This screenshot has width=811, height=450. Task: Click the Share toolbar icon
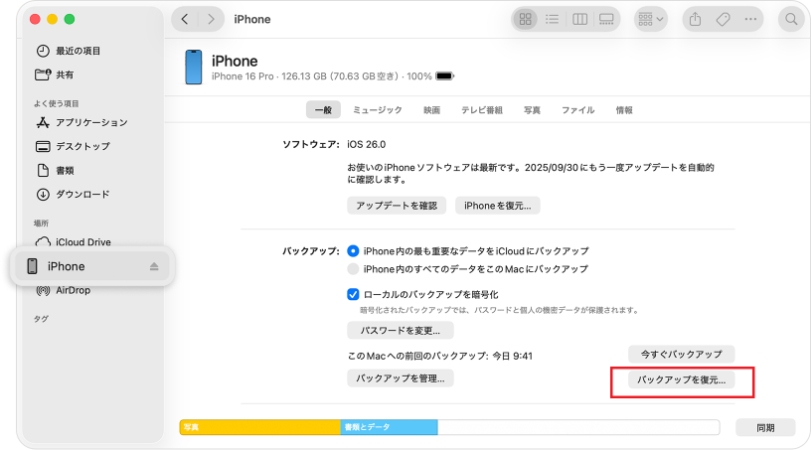click(x=695, y=19)
